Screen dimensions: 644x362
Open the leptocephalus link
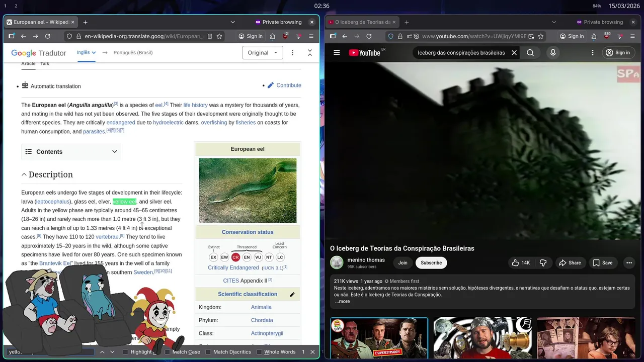pos(53,202)
